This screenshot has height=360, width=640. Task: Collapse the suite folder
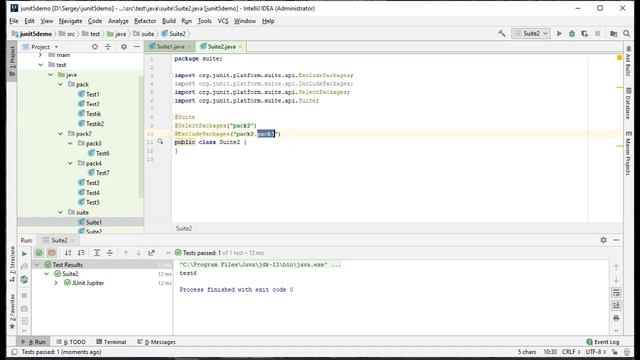click(60, 213)
